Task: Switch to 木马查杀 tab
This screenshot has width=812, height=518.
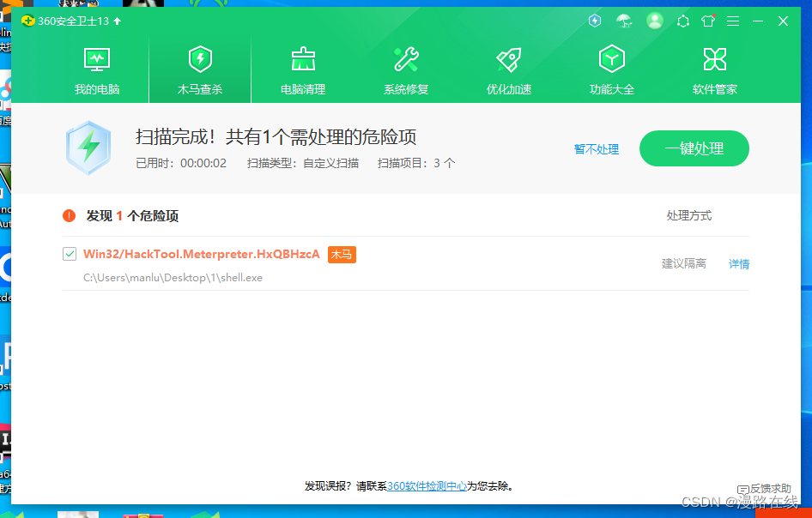Action: coord(200,71)
